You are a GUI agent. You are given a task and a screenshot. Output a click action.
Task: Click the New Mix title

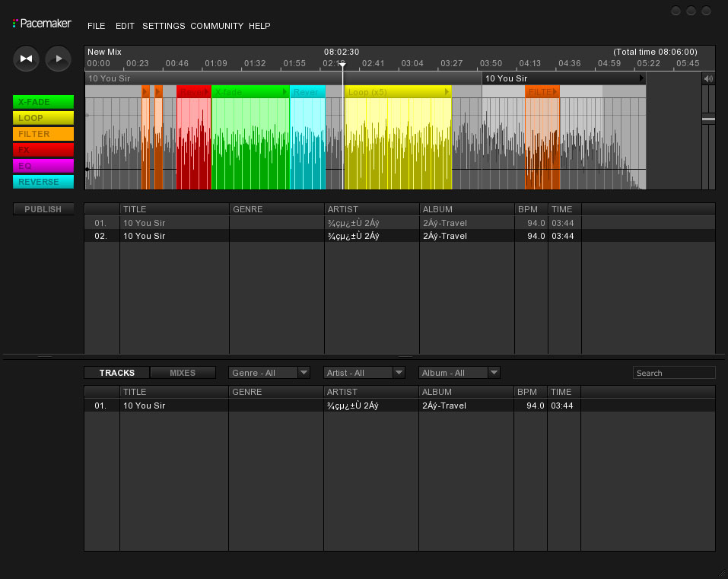104,52
